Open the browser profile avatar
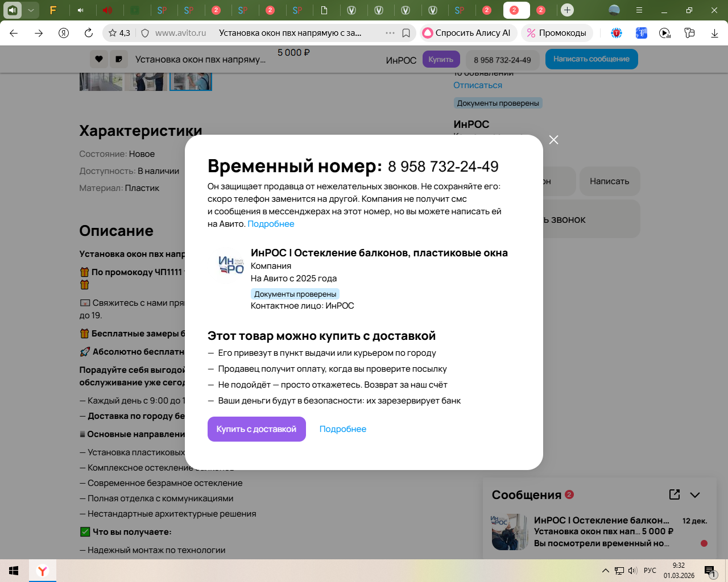The image size is (728, 582). [614, 10]
